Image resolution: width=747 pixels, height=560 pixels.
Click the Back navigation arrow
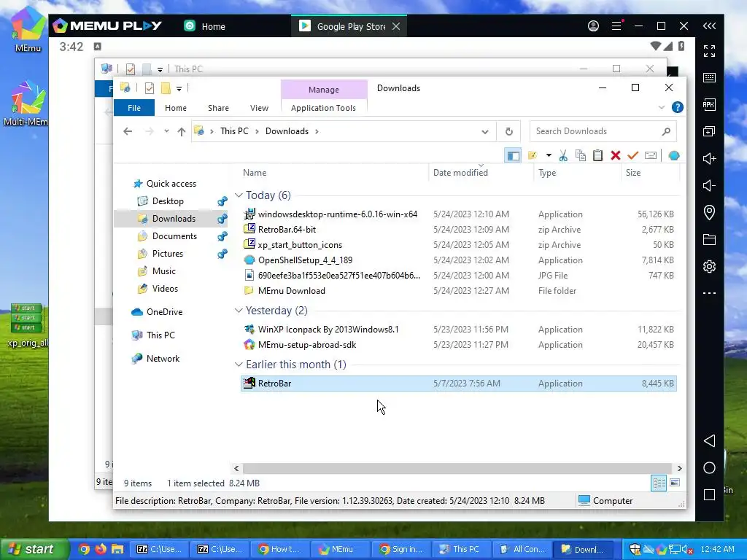click(128, 131)
